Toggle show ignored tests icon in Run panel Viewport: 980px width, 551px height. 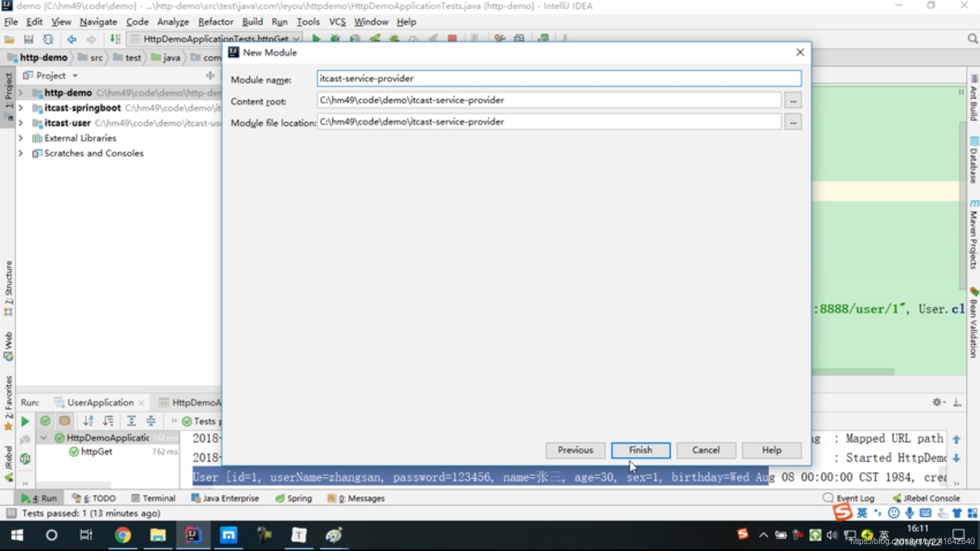coord(64,421)
